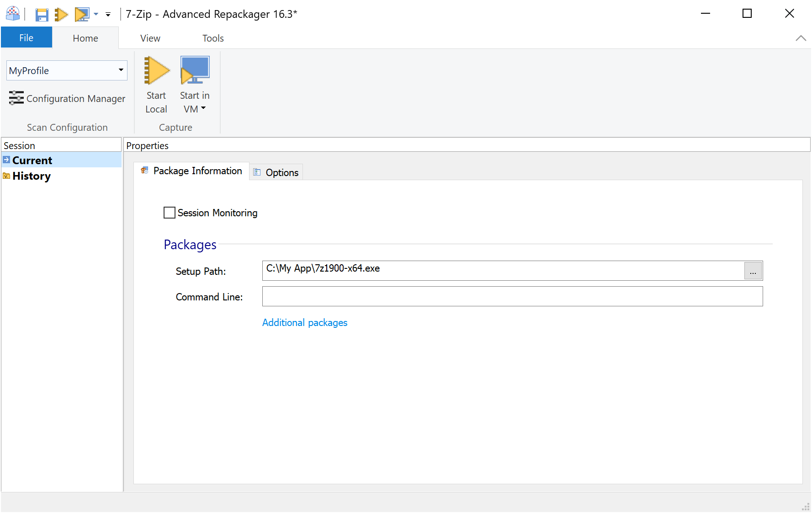Viewport: 812px width, 513px height.
Task: Click the Start Local capture button
Action: coord(156,85)
